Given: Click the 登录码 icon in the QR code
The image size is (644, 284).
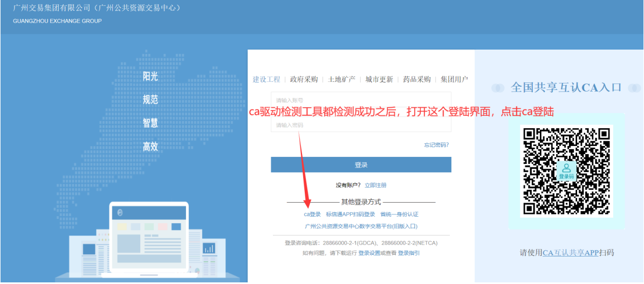Looking at the screenshot, I should point(566,171).
